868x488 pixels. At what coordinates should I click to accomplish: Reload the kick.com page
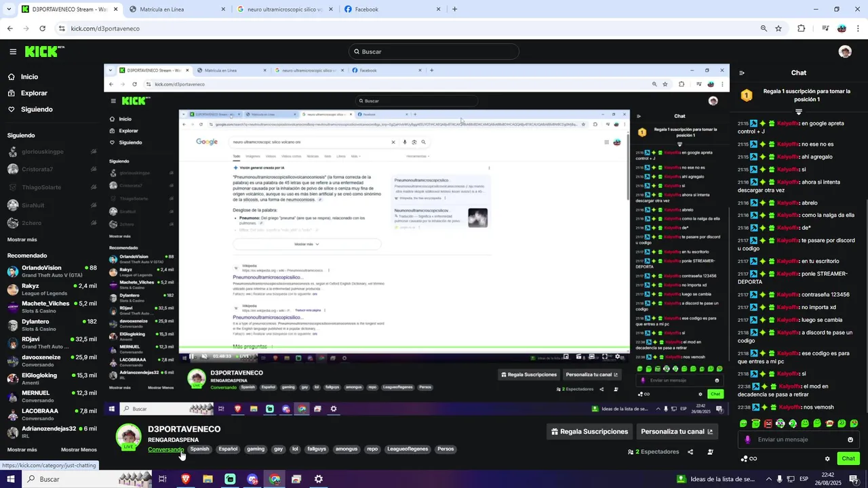click(x=42, y=28)
